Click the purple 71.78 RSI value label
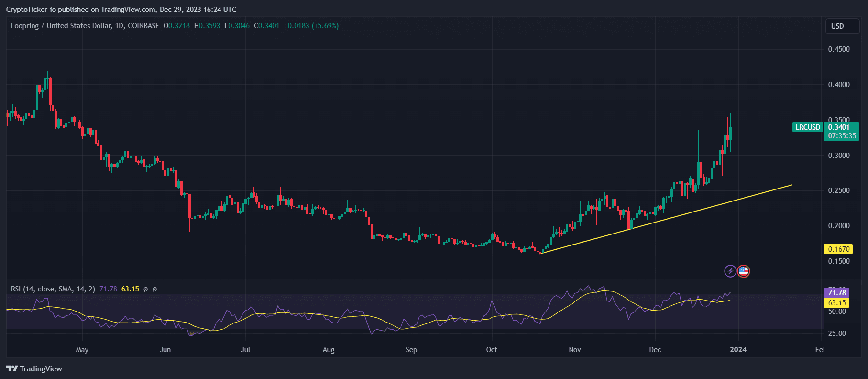This screenshot has width=868, height=379. [836, 292]
